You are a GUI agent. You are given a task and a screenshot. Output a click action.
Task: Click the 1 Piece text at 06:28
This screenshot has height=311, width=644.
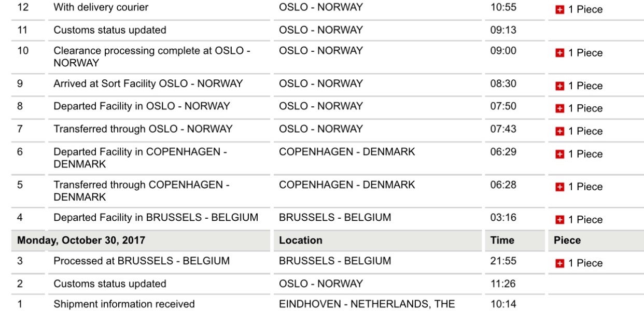585,187
